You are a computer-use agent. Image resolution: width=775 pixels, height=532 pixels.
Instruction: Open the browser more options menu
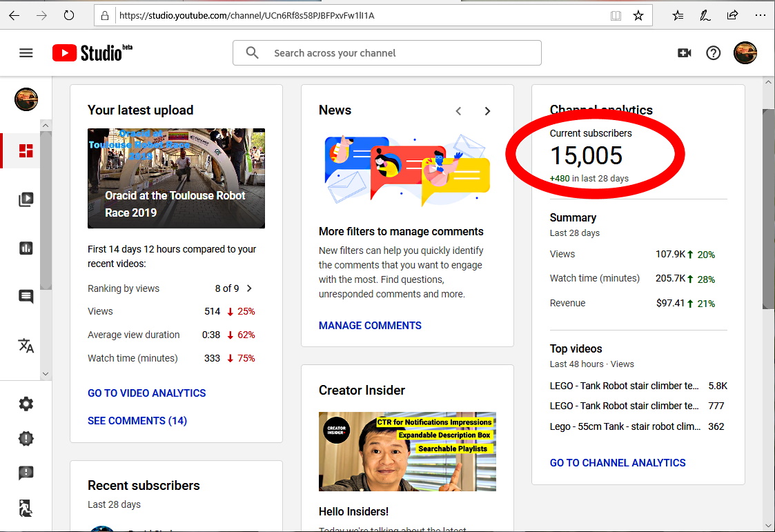click(761, 15)
